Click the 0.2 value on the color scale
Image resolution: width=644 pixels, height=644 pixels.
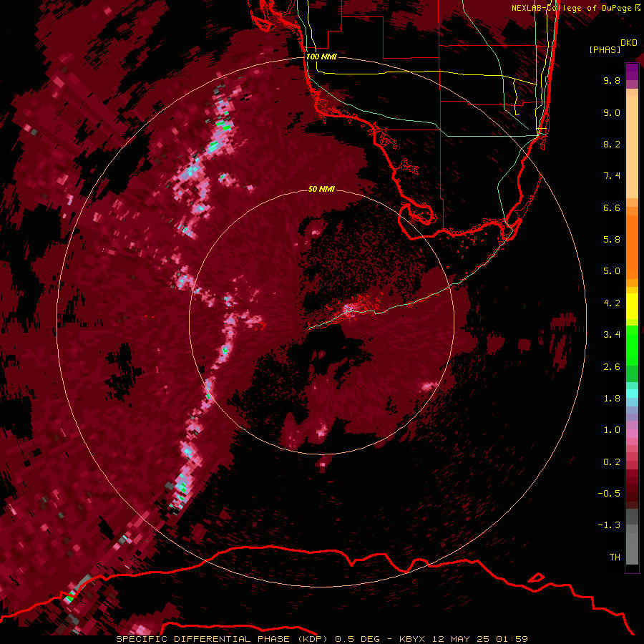612,462
